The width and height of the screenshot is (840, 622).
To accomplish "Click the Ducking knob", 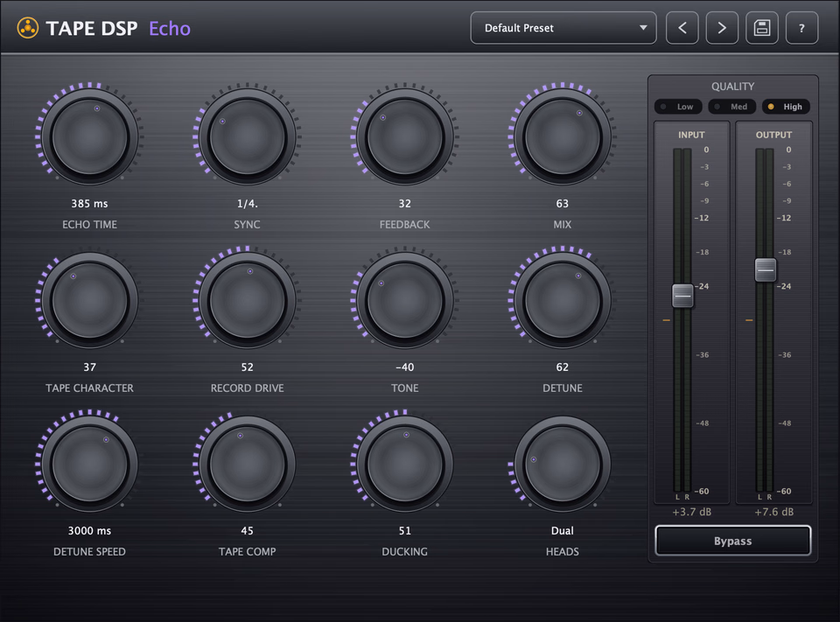I will (x=404, y=465).
